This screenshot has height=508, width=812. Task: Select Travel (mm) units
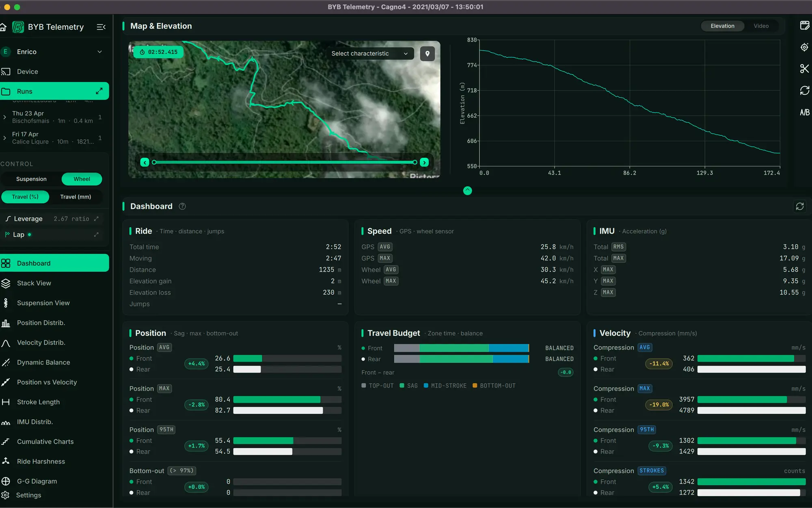click(76, 197)
